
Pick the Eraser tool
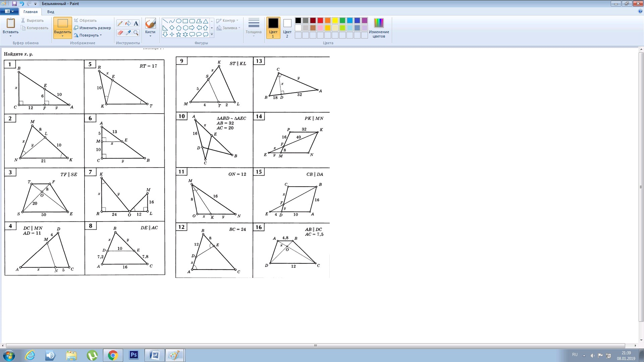(x=120, y=33)
